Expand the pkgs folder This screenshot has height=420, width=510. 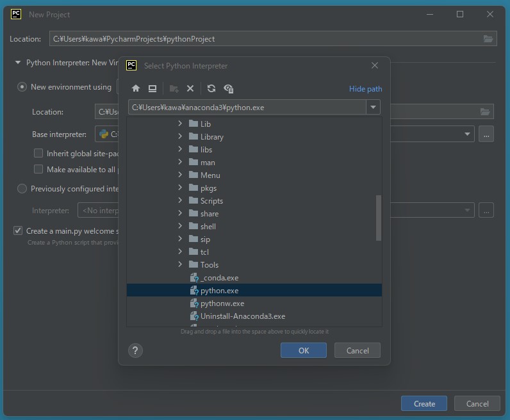pyautogui.click(x=180, y=188)
